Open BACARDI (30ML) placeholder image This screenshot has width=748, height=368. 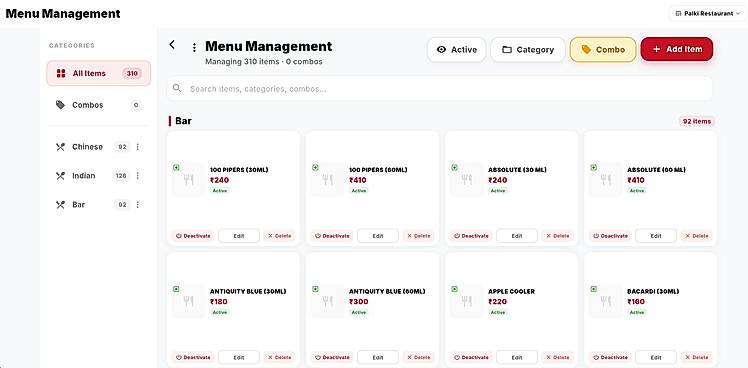tap(606, 301)
